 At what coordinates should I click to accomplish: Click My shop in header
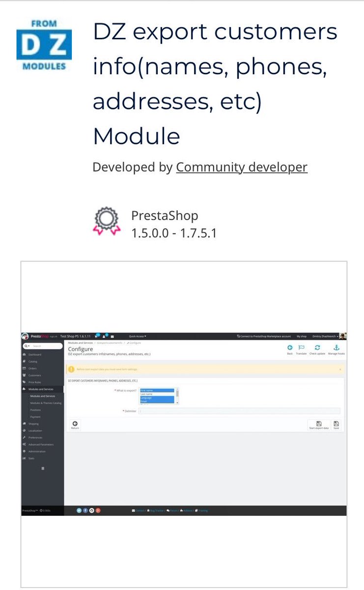click(301, 336)
